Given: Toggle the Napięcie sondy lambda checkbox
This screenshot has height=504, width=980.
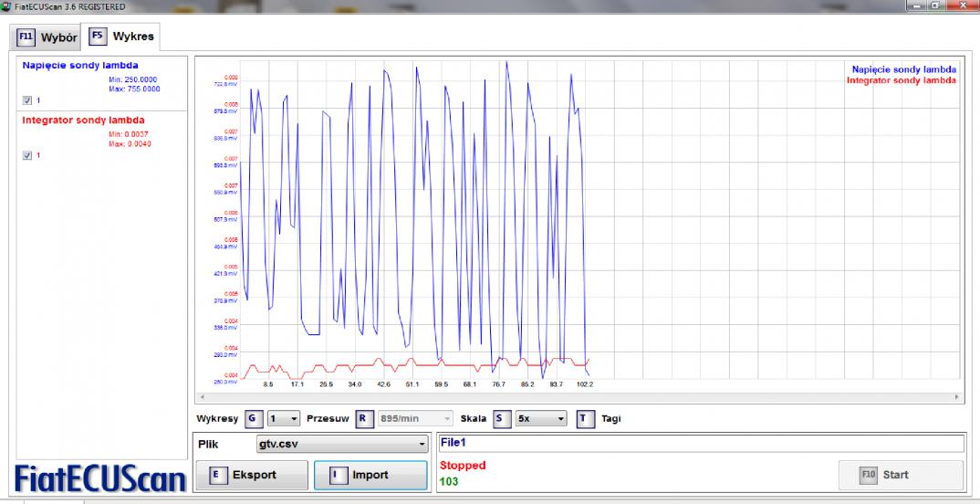Looking at the screenshot, I should click(26, 100).
